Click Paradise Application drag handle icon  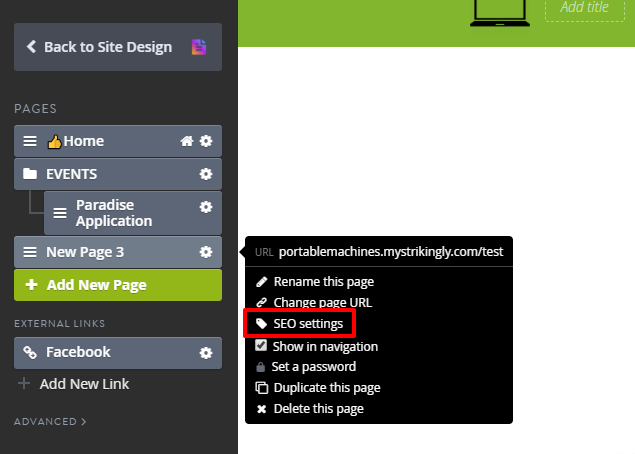tap(60, 213)
